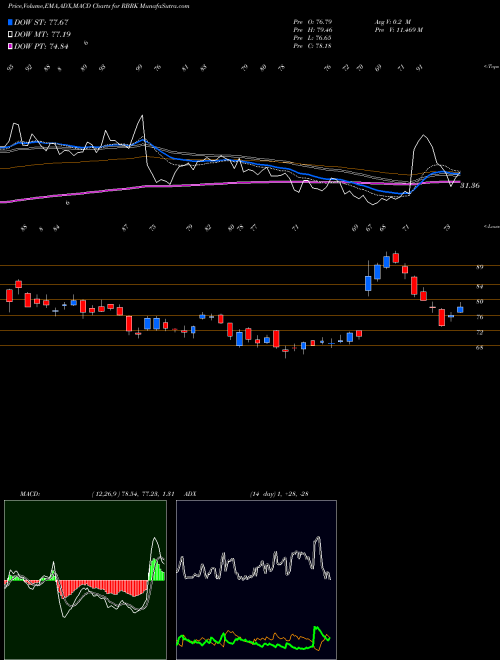
Task: Click the 89 price axis label
Action: click(479, 267)
